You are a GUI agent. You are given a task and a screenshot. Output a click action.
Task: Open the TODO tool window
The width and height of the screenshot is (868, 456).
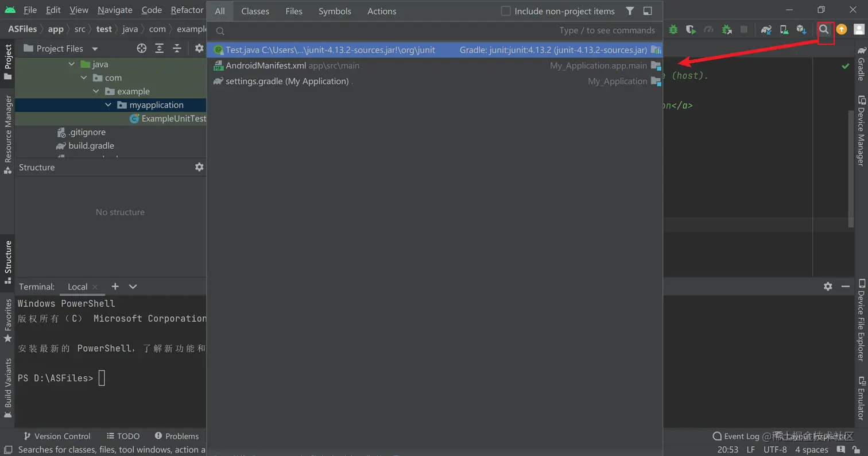coord(123,436)
